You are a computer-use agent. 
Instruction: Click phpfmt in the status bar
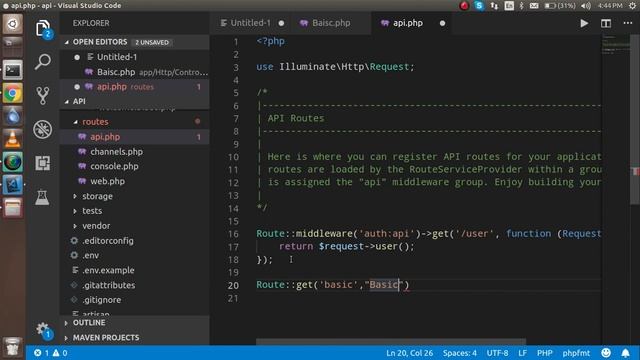pos(576,353)
